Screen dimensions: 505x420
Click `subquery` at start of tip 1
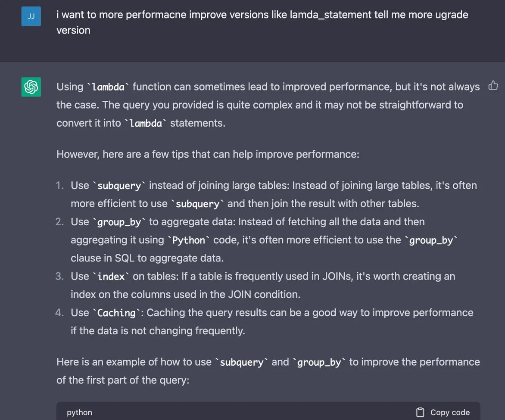119,186
